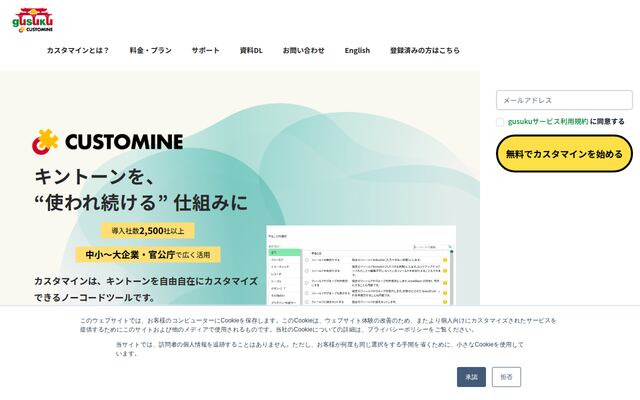640x400 pixels.
Task: Click the CUSTOMINE wordmark text
Action: coord(124,142)
